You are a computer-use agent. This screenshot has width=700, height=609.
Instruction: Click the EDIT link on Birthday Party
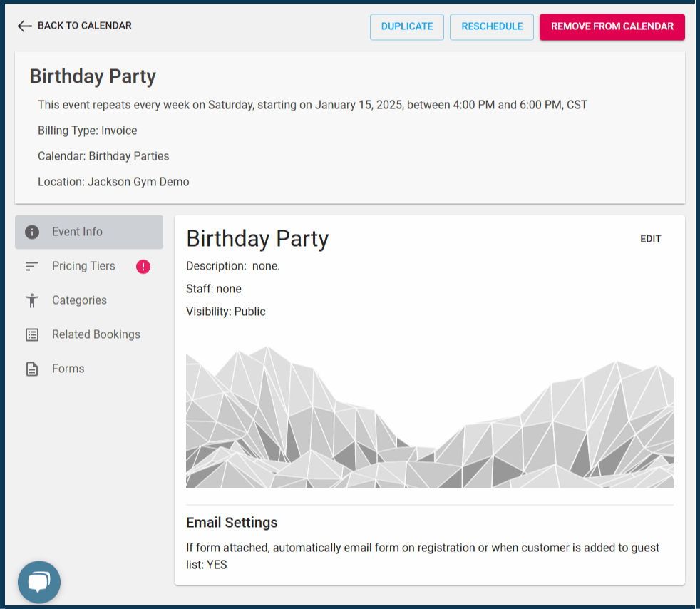(650, 238)
